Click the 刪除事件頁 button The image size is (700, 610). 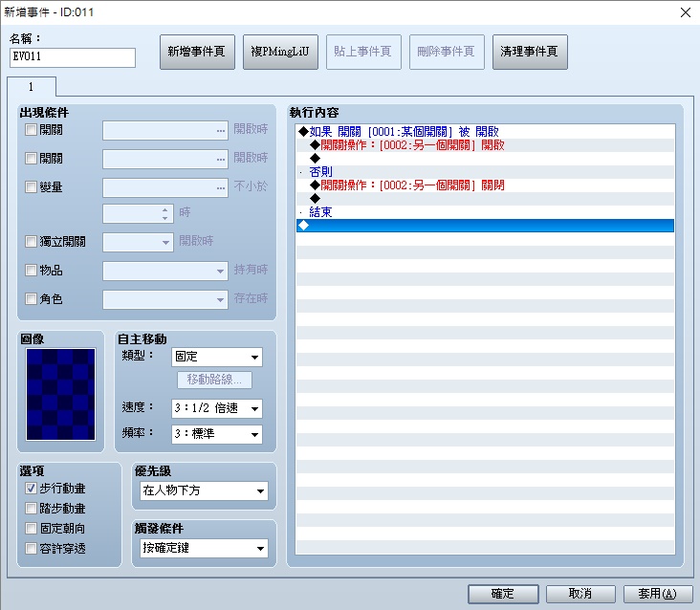(447, 52)
